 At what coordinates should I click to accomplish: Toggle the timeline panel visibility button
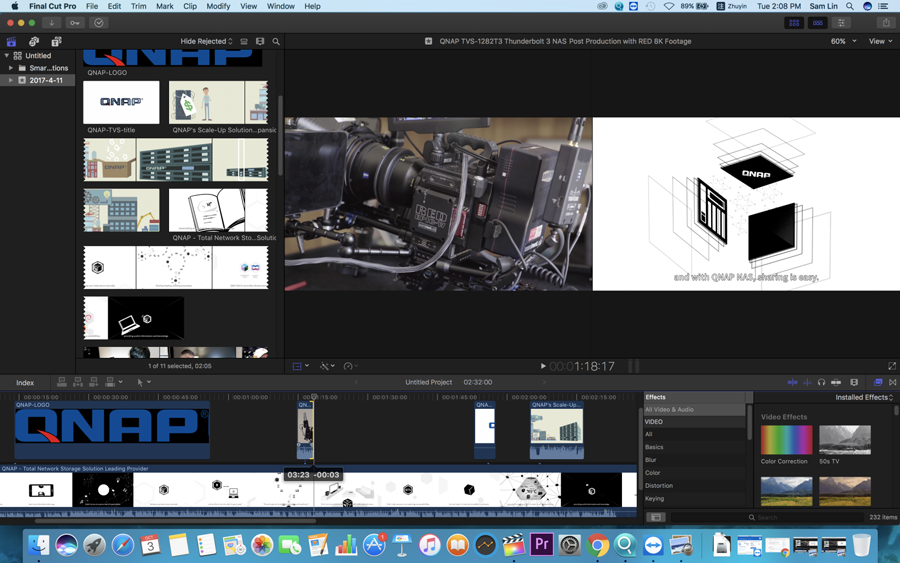[817, 23]
